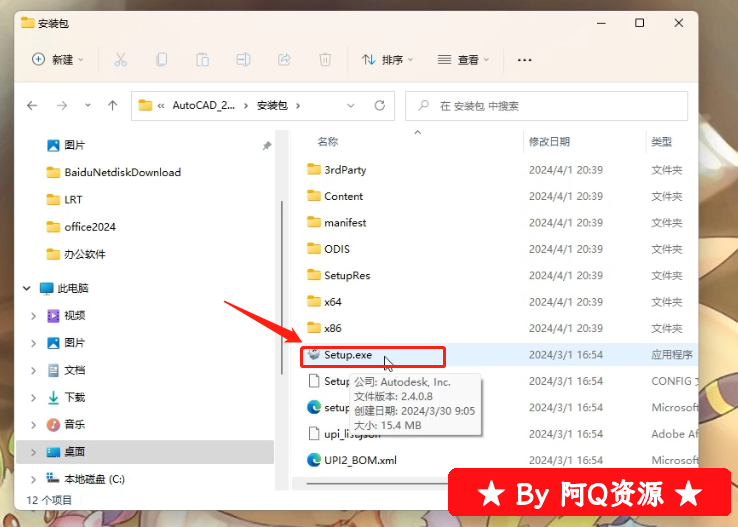Select 此电脑 in navigation pane
This screenshot has width=738, height=527.
point(64,288)
